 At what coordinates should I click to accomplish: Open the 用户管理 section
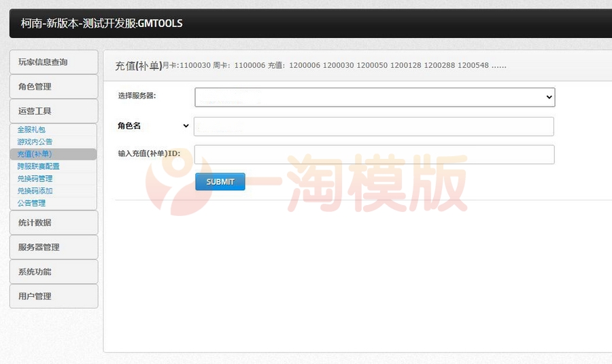tap(53, 295)
